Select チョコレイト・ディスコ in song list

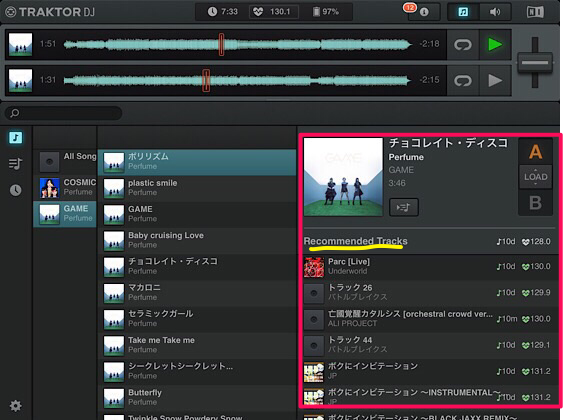click(197, 266)
